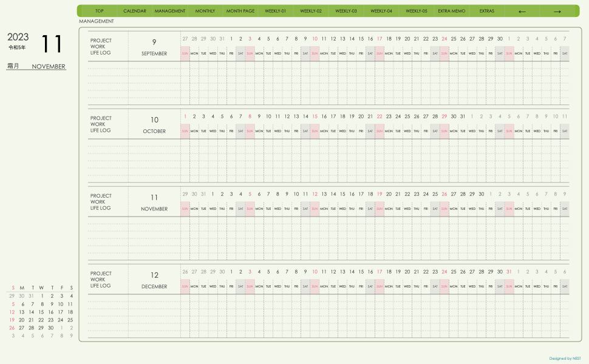Switch to the EXTRAS tab

click(487, 11)
